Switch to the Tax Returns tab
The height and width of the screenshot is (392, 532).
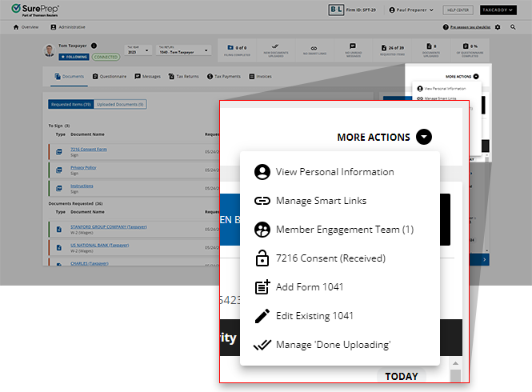[183, 76]
